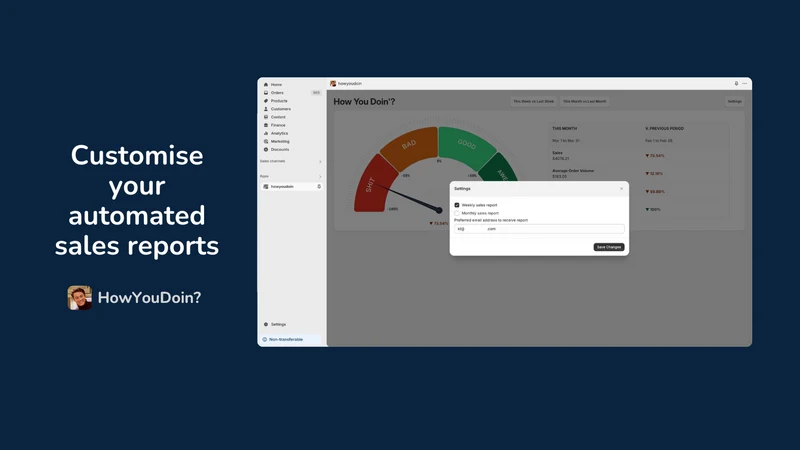The height and width of the screenshot is (450, 800).
Task: Click the pin icon in the app header
Action: 736,84
